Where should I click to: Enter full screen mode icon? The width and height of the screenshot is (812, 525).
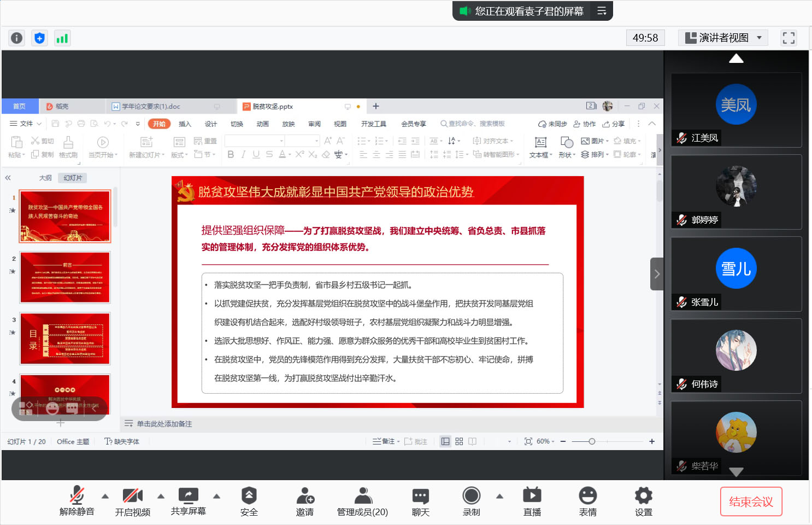coord(789,38)
